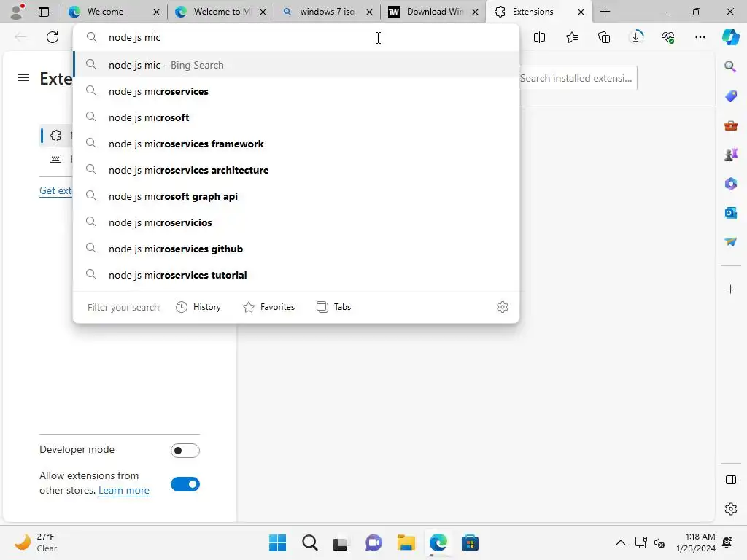Viewport: 747px width, 560px height.
Task: Open sidebar Games chess icon
Action: 730,155
